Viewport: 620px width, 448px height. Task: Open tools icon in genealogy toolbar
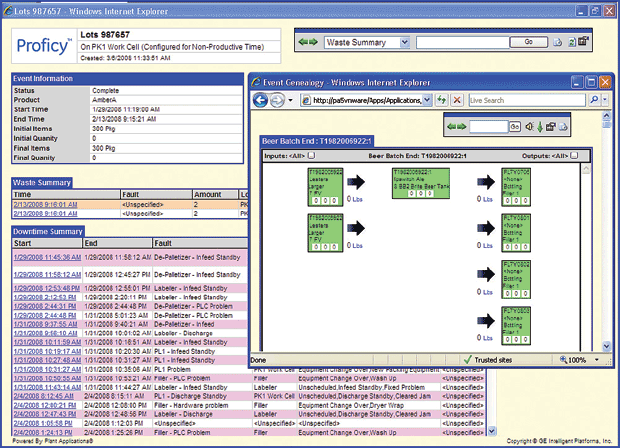click(x=551, y=127)
